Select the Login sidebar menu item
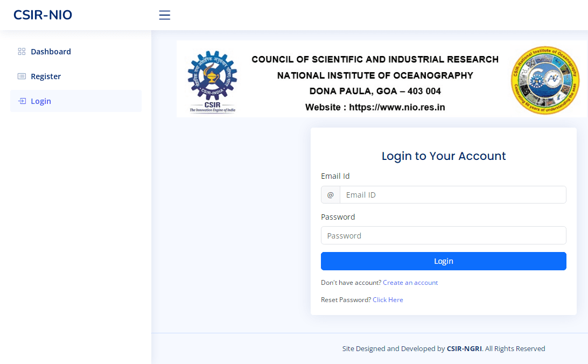Screen dimensions: 588x364 click(41, 101)
